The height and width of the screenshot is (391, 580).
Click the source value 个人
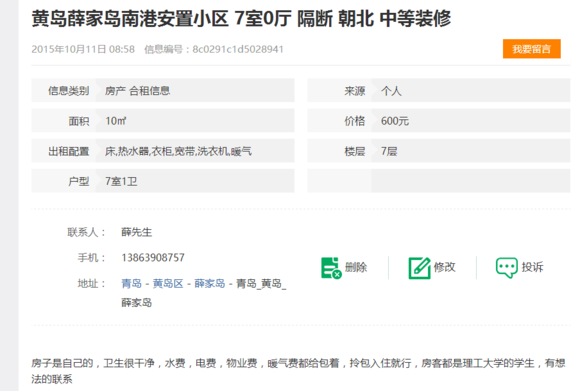391,91
